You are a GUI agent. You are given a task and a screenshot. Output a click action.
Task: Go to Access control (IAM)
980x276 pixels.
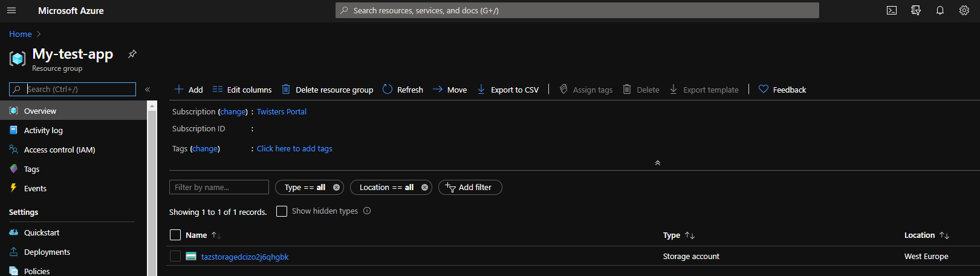59,150
